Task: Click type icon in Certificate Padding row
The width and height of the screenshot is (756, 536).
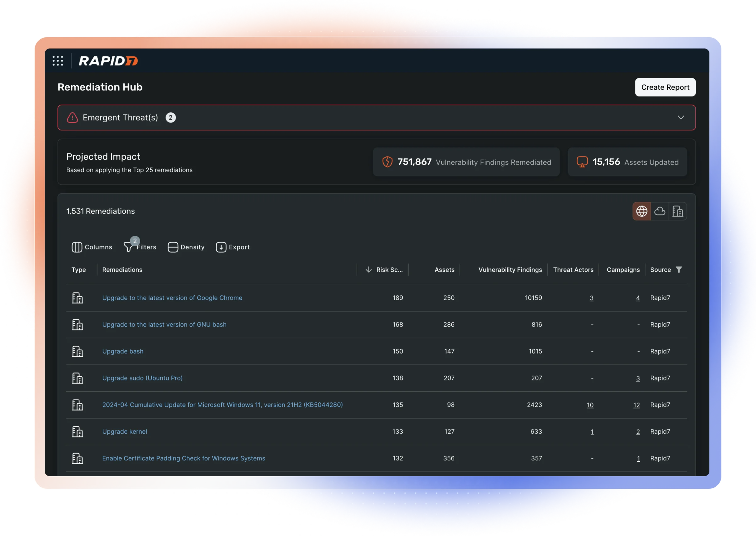Action: (x=78, y=458)
